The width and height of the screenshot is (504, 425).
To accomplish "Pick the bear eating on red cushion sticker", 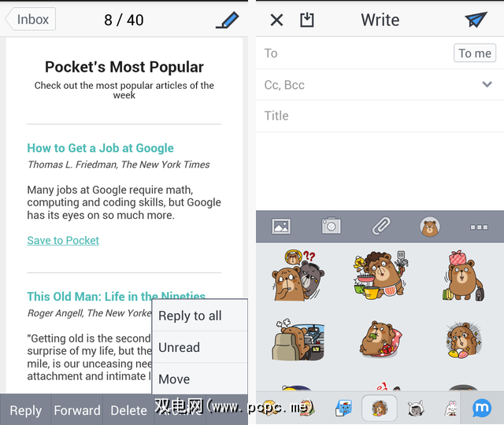I will click(381, 339).
